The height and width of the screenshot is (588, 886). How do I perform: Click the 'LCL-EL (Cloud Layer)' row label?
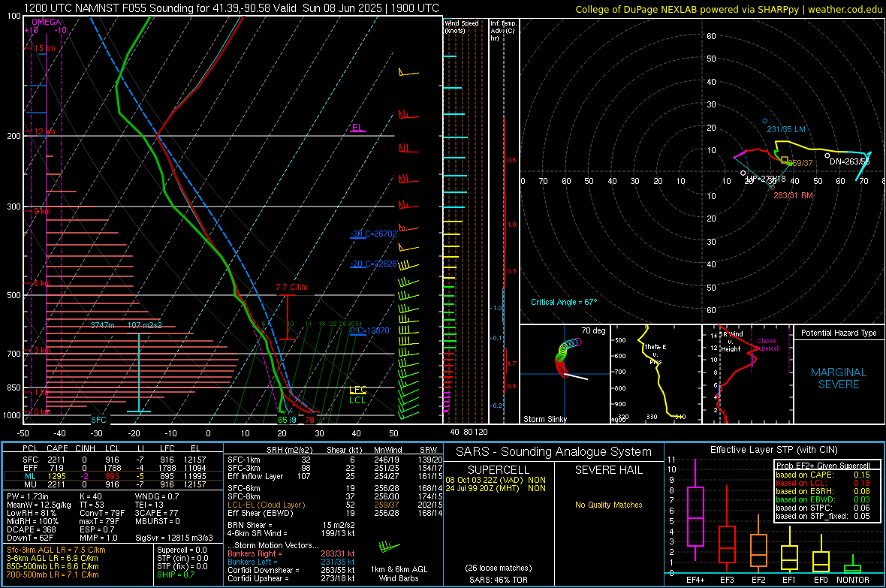266,505
